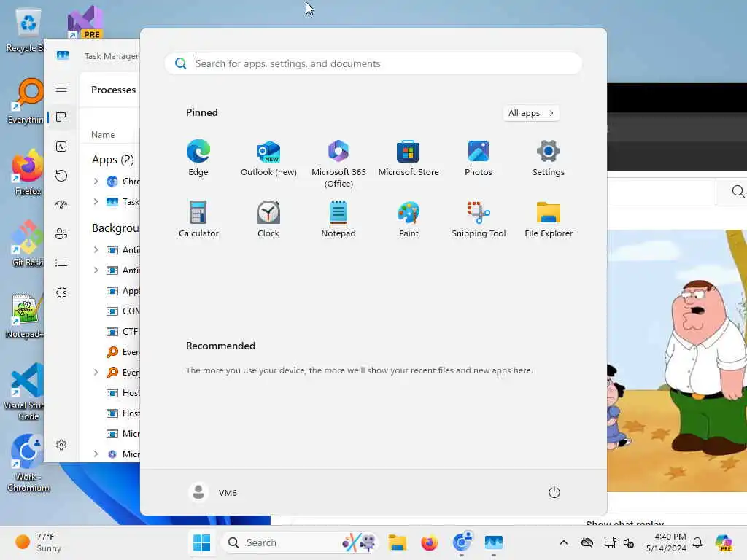Open Paint pinned app
747x560 pixels.
[409, 219]
